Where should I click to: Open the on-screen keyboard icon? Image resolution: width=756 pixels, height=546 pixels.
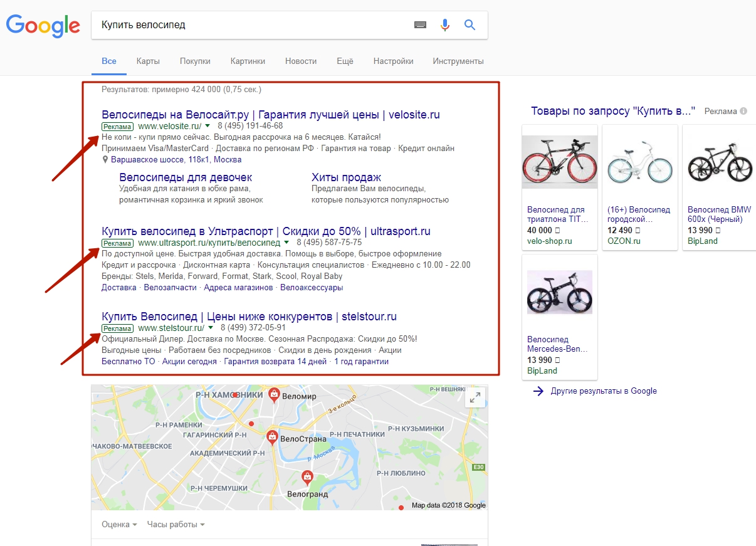coord(421,25)
